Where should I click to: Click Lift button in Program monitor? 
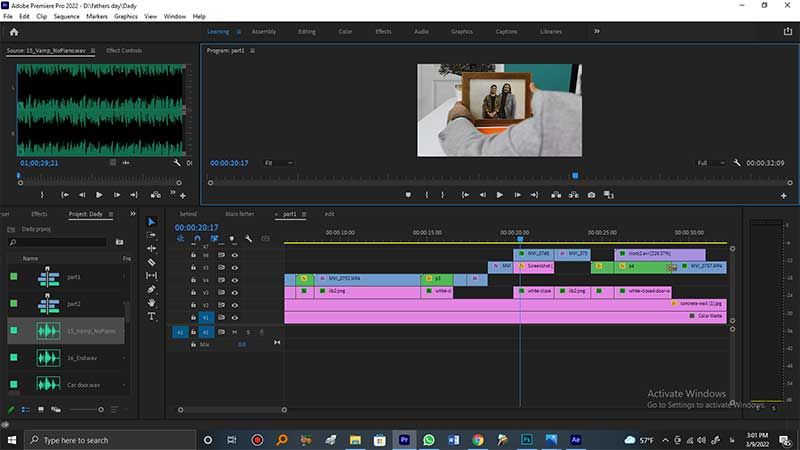(556, 195)
